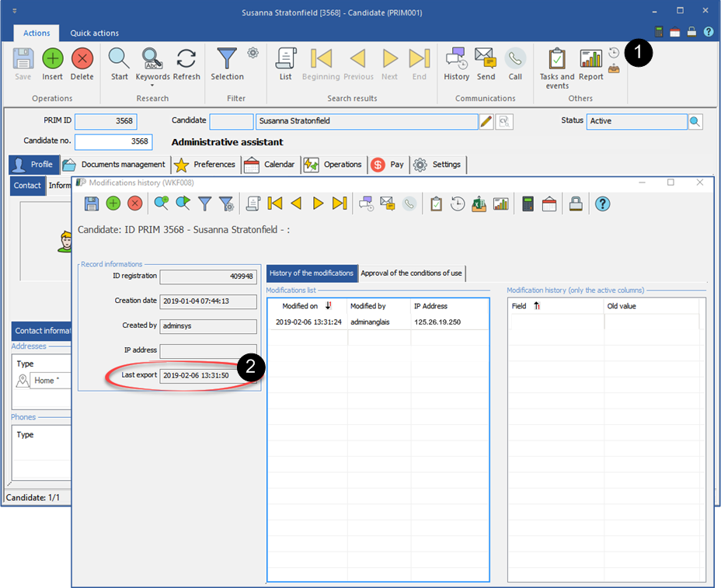The width and height of the screenshot is (721, 588).
Task: Click the yellow first record arrow in Modifications history
Action: click(274, 204)
